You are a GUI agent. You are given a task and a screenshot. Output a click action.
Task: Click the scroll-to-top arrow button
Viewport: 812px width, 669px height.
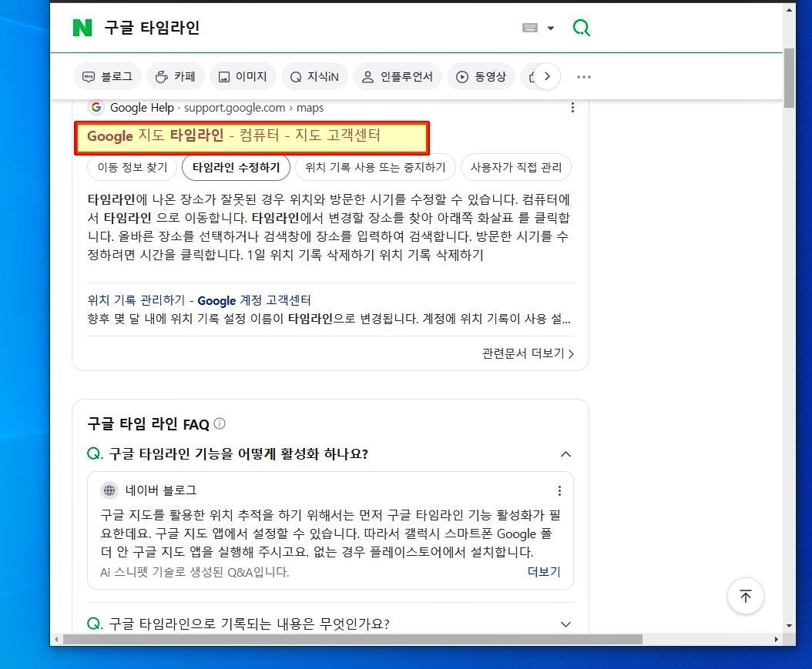745,596
